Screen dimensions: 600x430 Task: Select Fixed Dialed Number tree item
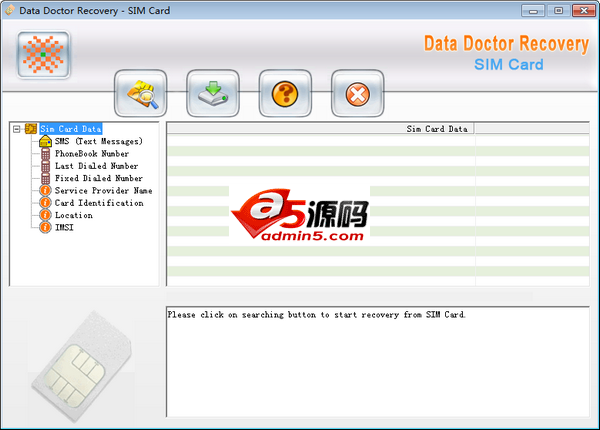(99, 178)
